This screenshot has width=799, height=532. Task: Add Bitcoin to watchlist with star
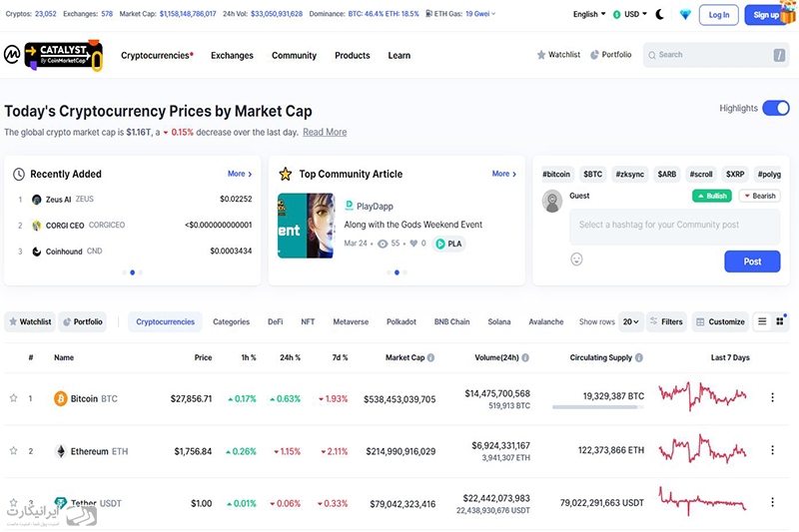(14, 398)
